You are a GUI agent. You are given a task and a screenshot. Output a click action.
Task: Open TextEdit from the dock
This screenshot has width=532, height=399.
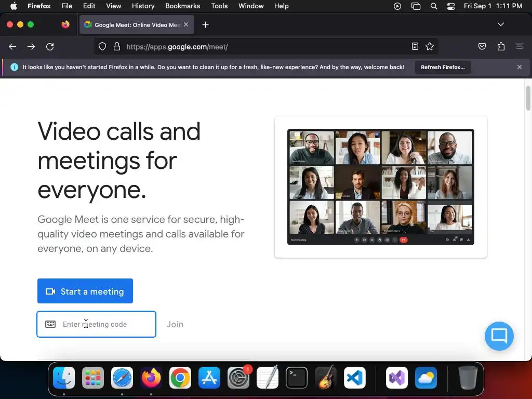pyautogui.click(x=268, y=378)
